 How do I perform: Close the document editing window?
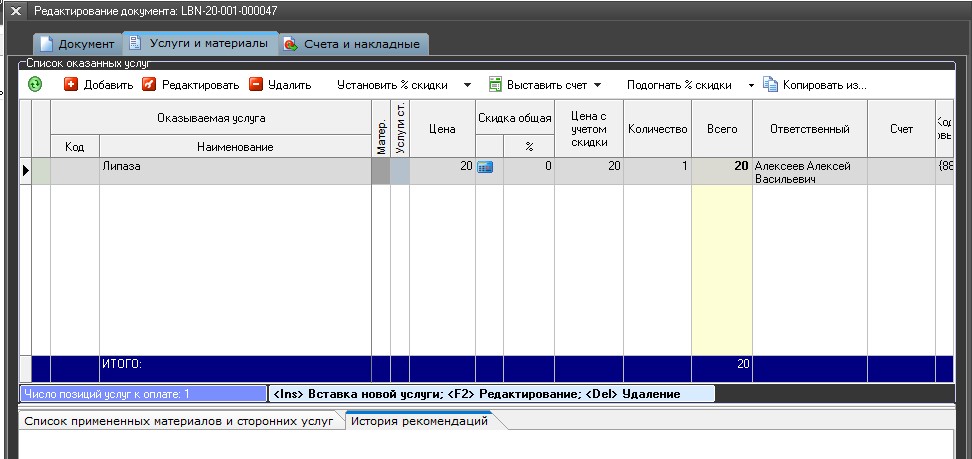point(16,10)
